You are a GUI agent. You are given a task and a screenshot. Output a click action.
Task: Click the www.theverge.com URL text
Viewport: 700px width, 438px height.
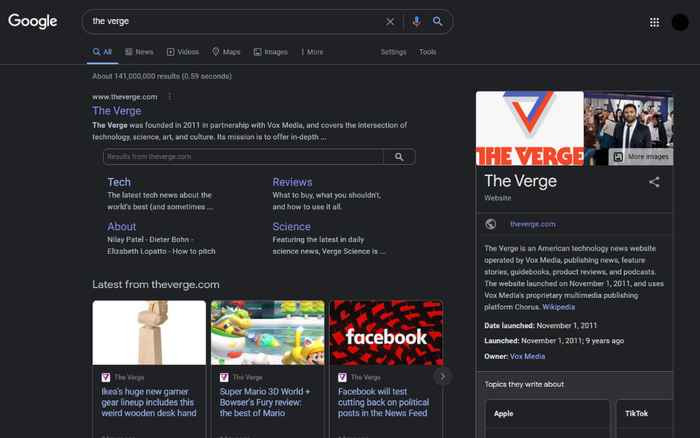coord(125,97)
